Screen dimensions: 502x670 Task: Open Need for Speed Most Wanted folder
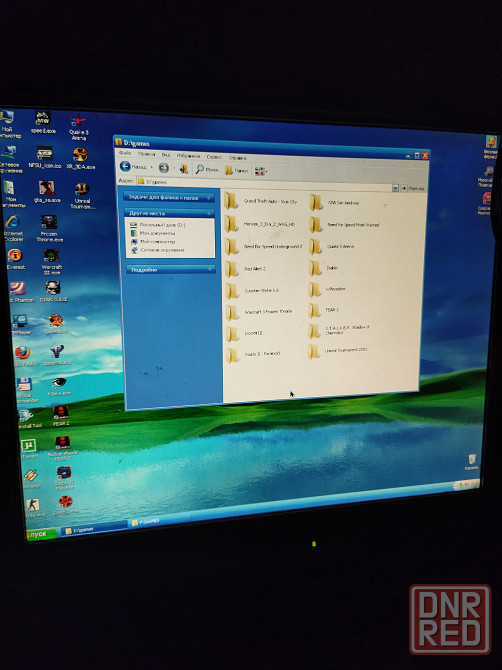click(x=345, y=224)
